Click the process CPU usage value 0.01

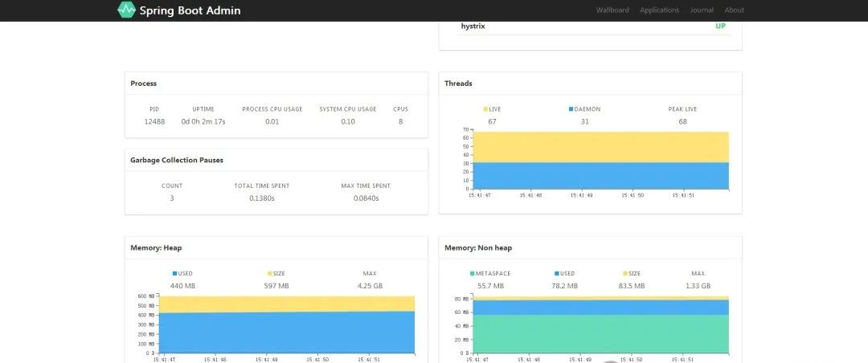point(272,122)
